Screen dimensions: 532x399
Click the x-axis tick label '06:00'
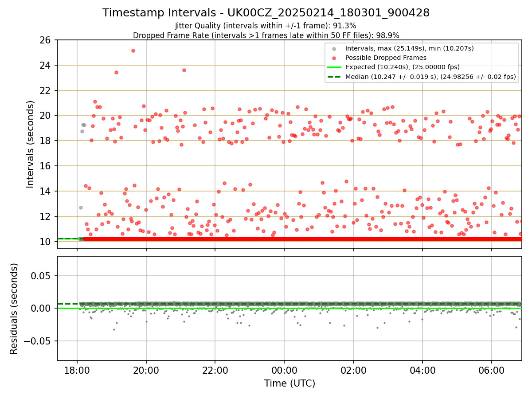(x=492, y=370)
